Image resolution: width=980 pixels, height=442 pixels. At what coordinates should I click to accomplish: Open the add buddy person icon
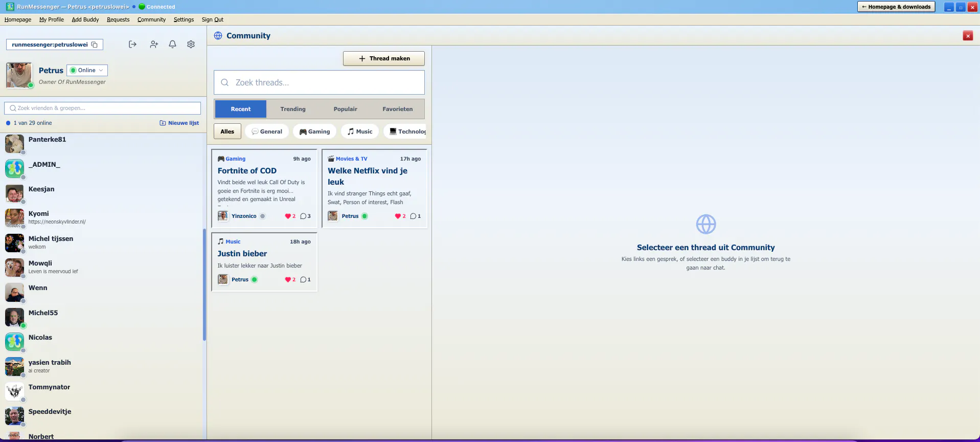click(x=154, y=45)
